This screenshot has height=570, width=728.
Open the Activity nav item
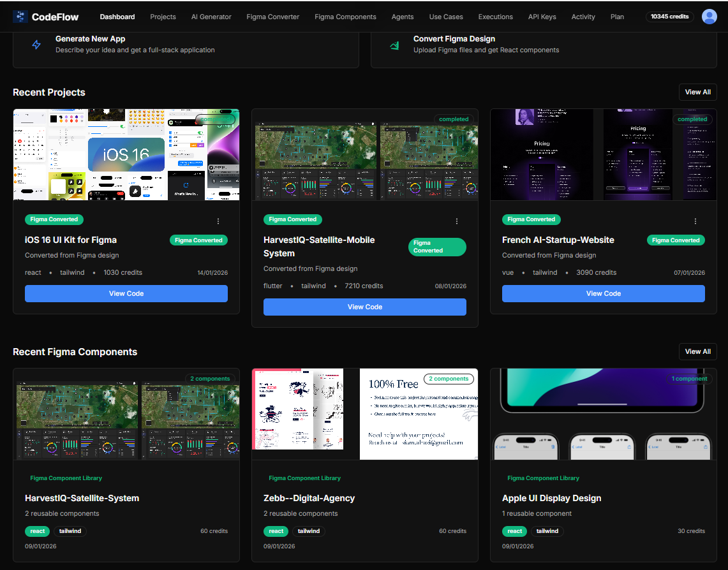[583, 17]
